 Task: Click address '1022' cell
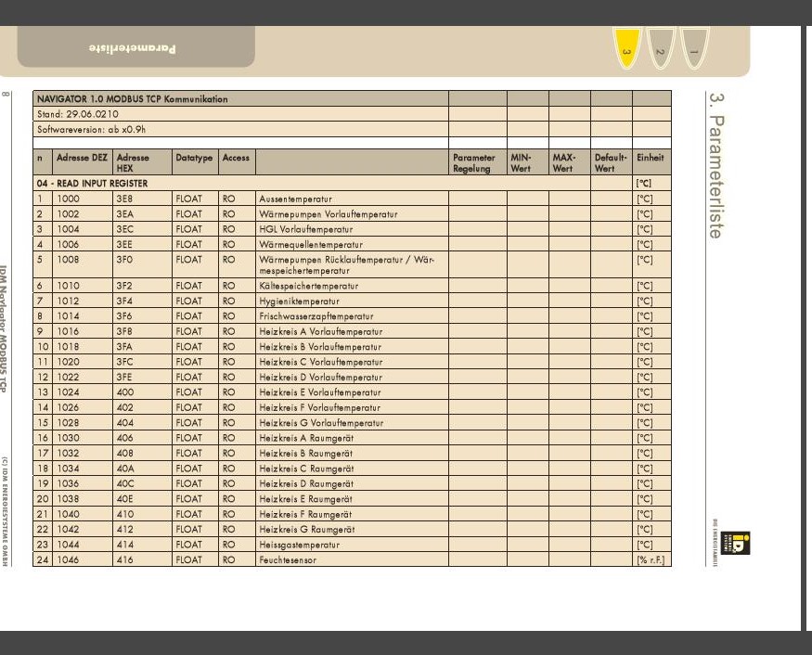pyautogui.click(x=82, y=377)
